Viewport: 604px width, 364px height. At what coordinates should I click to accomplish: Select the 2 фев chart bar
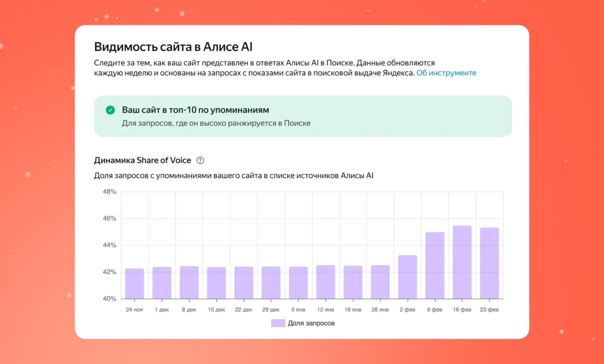click(408, 277)
